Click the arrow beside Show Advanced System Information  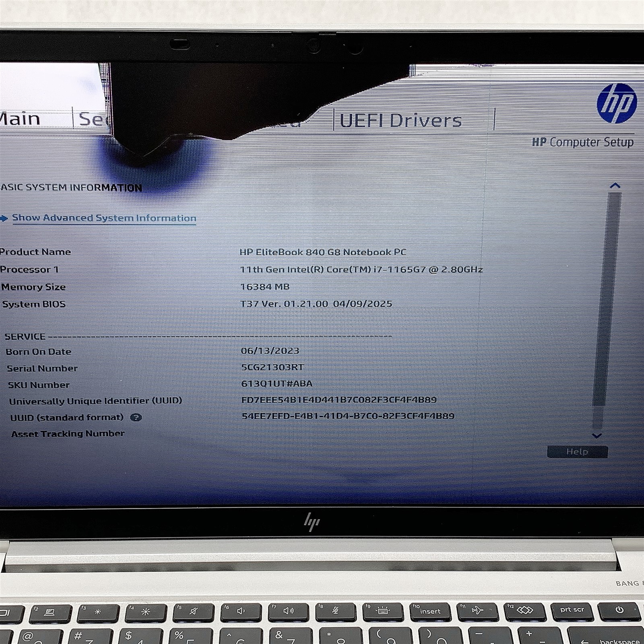[x=4, y=218]
